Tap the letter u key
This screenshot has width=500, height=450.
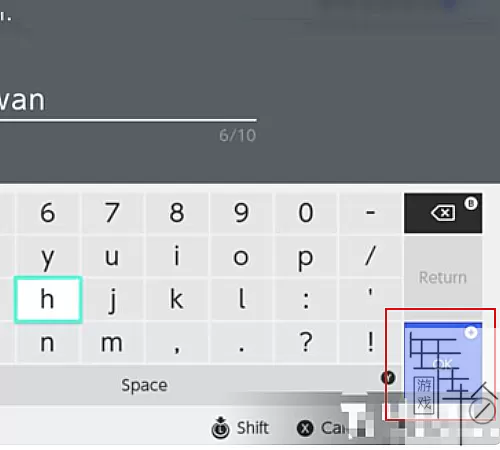(x=113, y=256)
